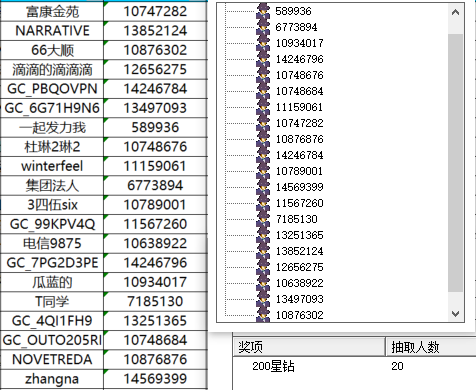This screenshot has width=476, height=390.
Task: Select tree entry 14569399 in winner list
Action: [x=299, y=187]
